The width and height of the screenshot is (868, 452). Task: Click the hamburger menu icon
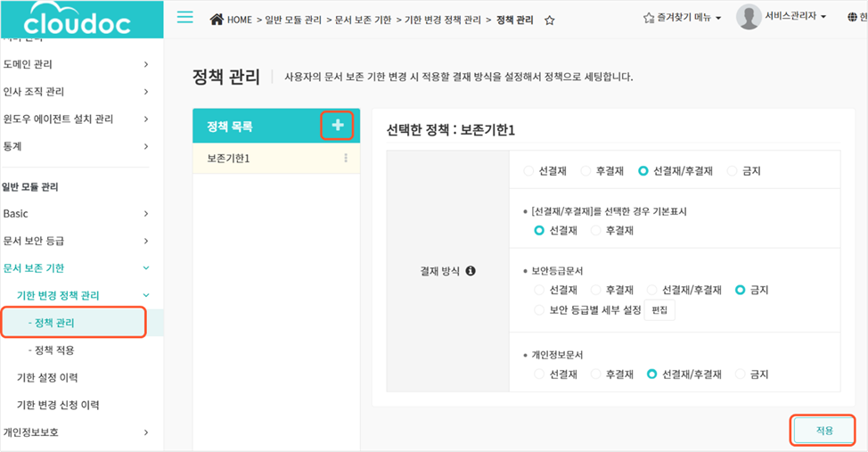click(185, 17)
